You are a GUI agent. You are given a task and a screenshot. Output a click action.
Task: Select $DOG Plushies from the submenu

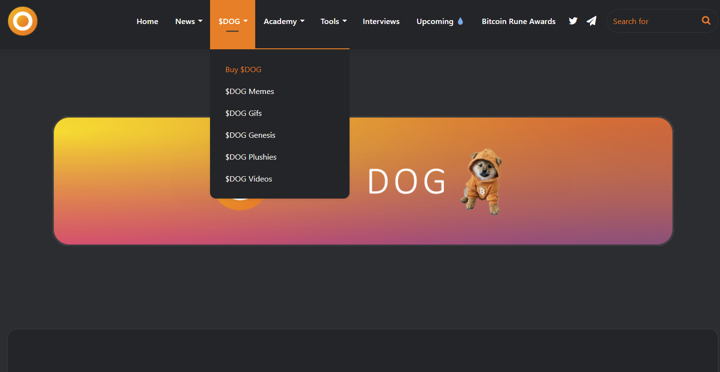251,157
